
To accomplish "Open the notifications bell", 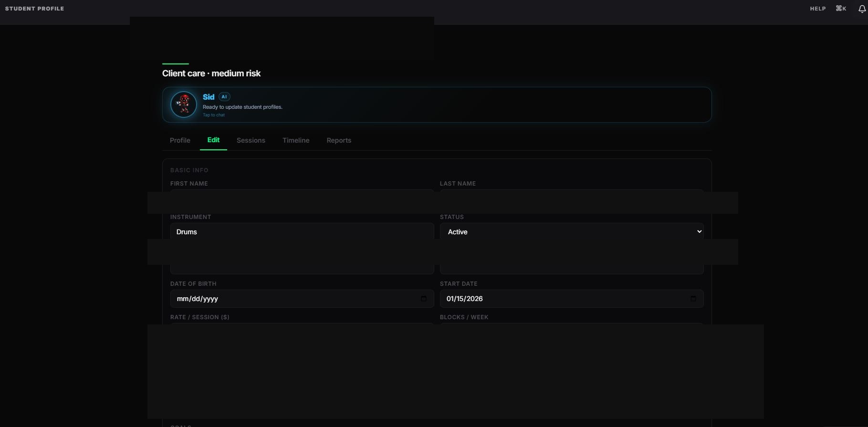I will pyautogui.click(x=862, y=9).
